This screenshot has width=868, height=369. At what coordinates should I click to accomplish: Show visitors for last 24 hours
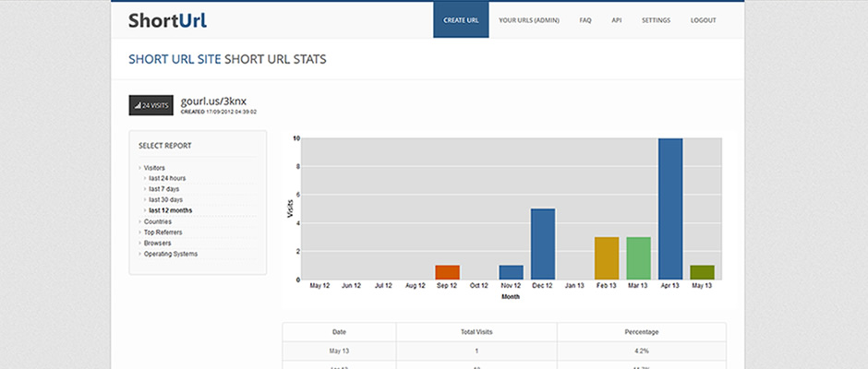pos(167,178)
